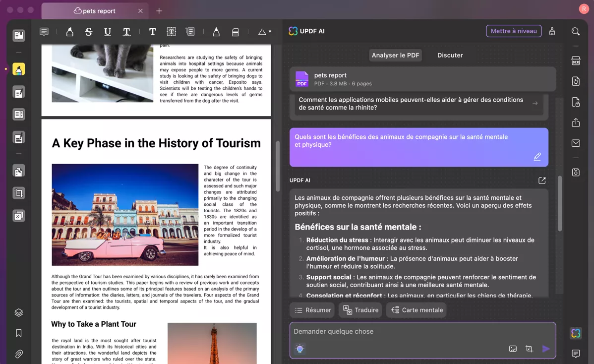Open the OCR tool on the right sidebar
Screen dimensions: 594x364
[575, 60]
